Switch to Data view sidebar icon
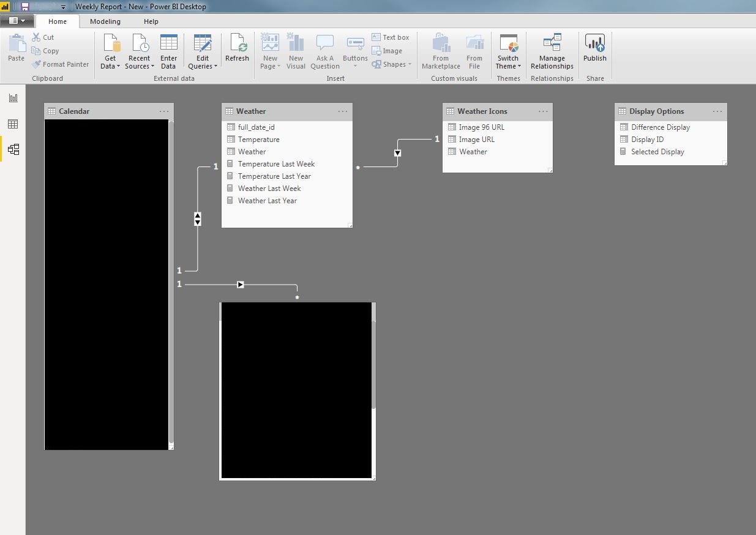The width and height of the screenshot is (756, 535). (x=13, y=124)
